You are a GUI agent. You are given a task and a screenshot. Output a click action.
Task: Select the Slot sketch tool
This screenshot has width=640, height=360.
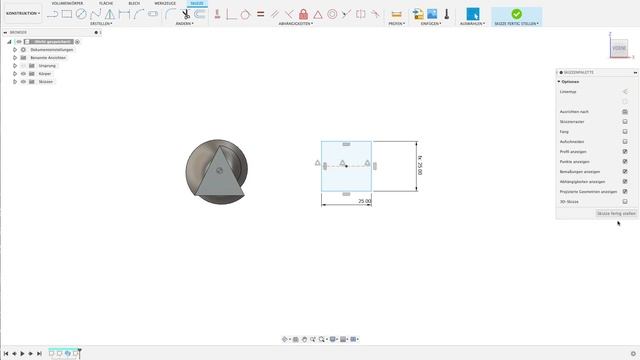(153, 14)
